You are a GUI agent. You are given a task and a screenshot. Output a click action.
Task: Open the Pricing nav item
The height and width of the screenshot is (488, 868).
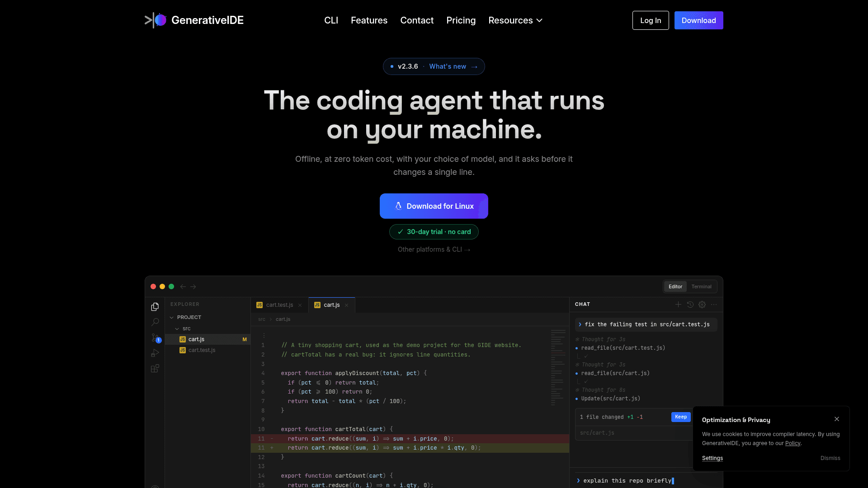coord(461,20)
